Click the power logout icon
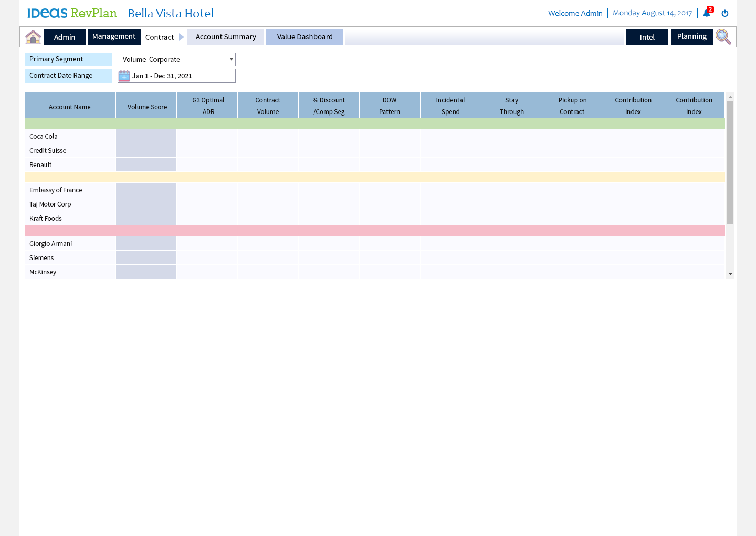Screen dimensions: 756x536 pyautogui.click(x=725, y=13)
